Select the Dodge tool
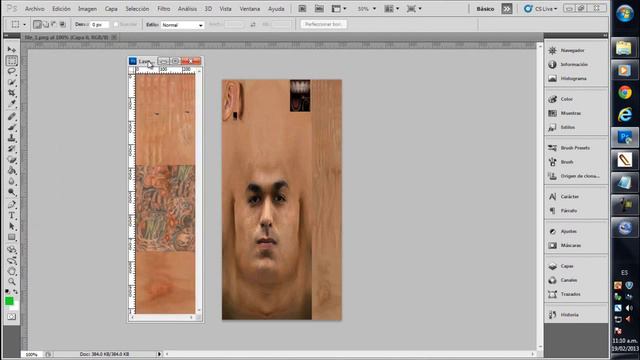The height and width of the screenshot is (360, 640). point(11,192)
